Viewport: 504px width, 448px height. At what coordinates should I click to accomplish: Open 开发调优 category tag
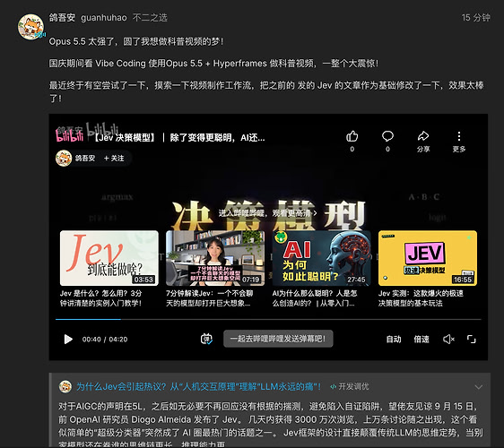click(x=350, y=386)
